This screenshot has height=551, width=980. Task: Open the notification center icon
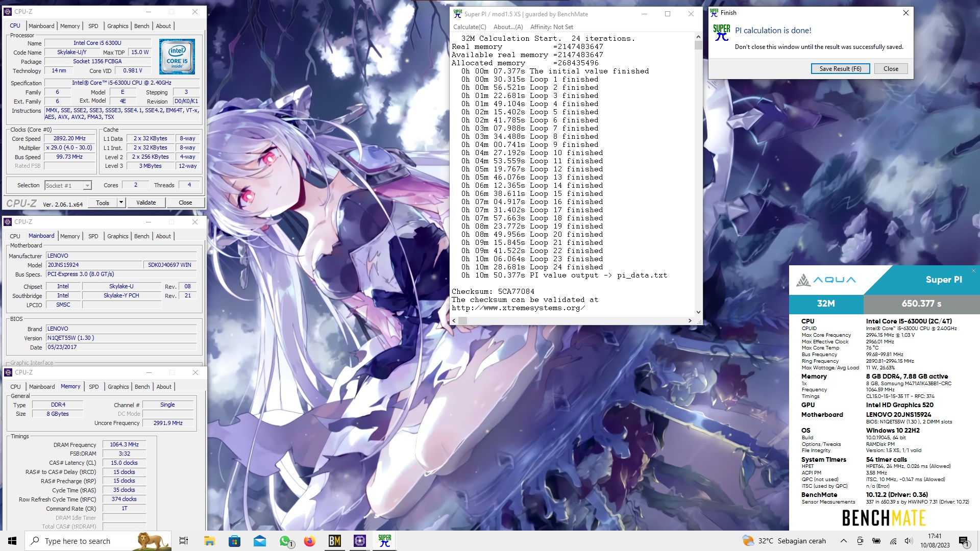(964, 541)
